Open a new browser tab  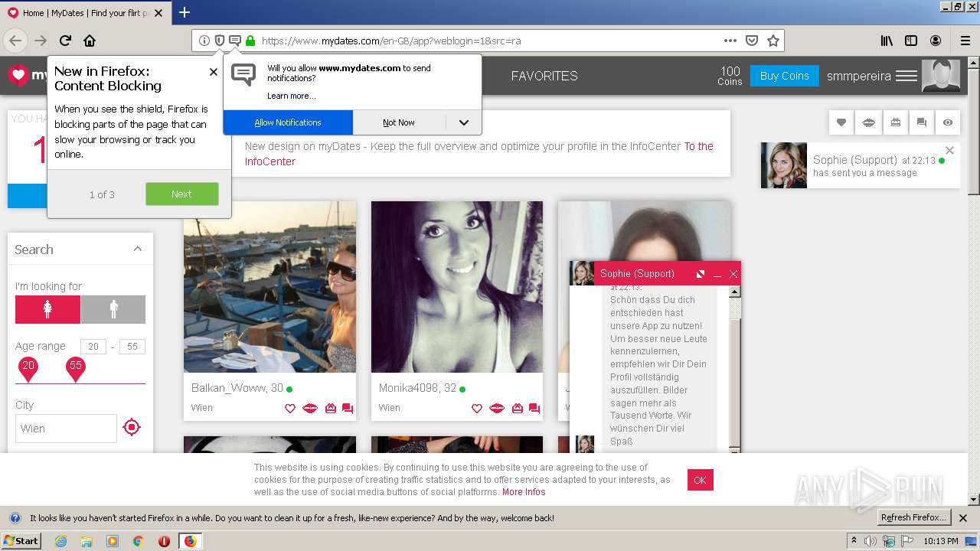(x=185, y=12)
